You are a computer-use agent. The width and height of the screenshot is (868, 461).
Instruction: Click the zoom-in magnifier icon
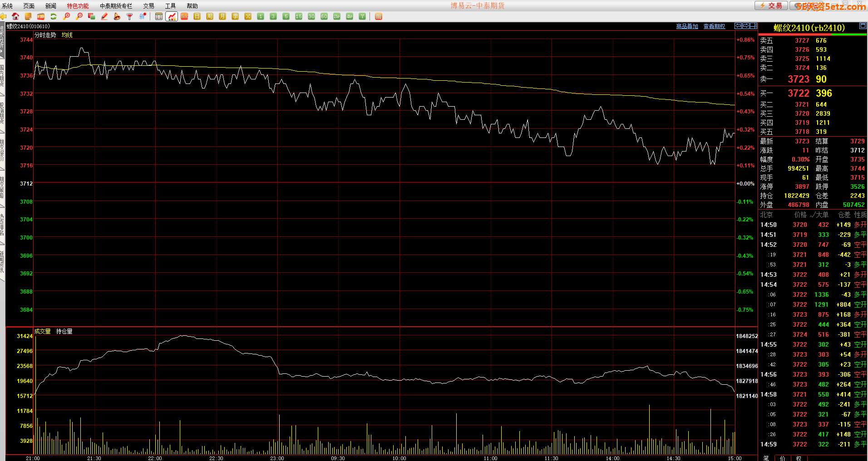point(66,16)
